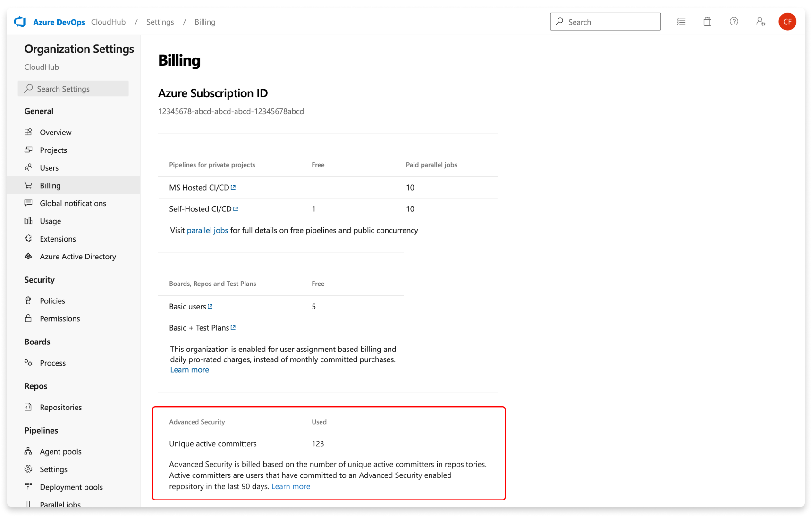Select the Agent pools icon
The width and height of the screenshot is (812, 517).
(x=29, y=451)
